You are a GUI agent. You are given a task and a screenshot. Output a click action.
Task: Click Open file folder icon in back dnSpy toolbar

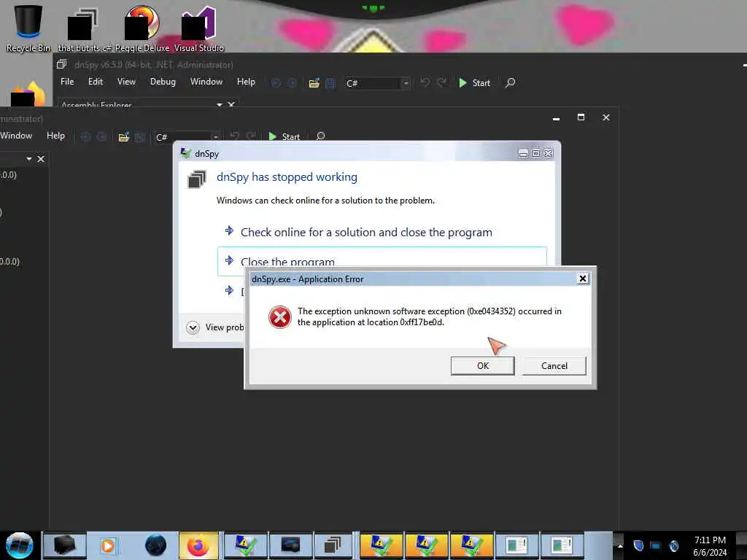coord(314,83)
